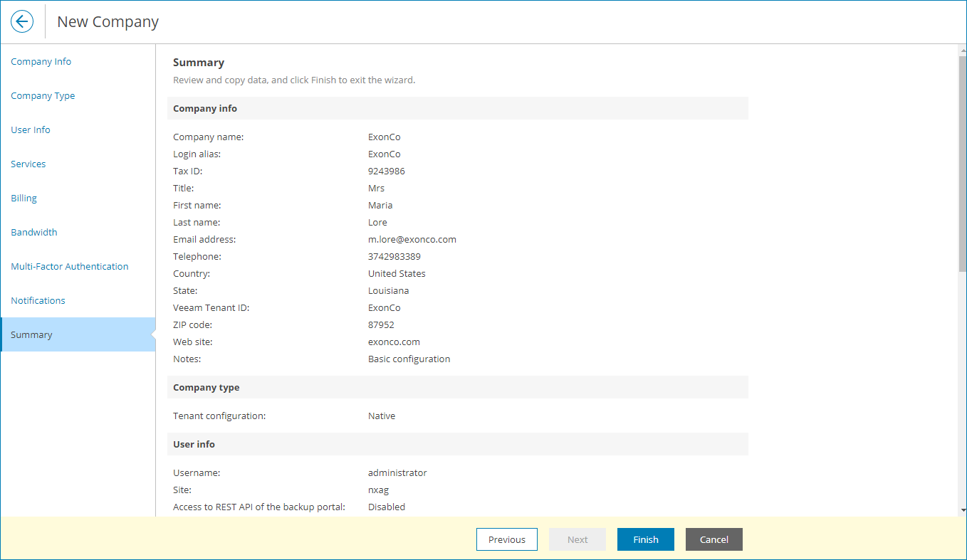Click the Company info section header
The height and width of the screenshot is (560, 967).
pyautogui.click(x=458, y=108)
